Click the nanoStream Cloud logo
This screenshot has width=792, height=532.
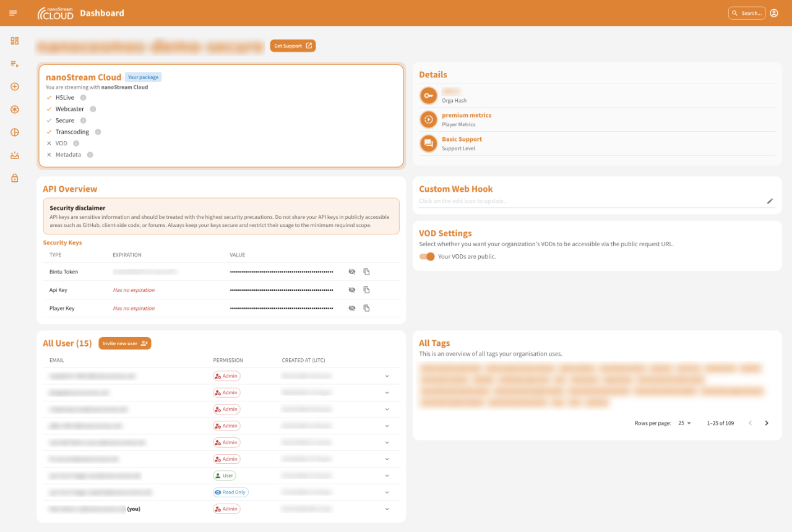[55, 13]
